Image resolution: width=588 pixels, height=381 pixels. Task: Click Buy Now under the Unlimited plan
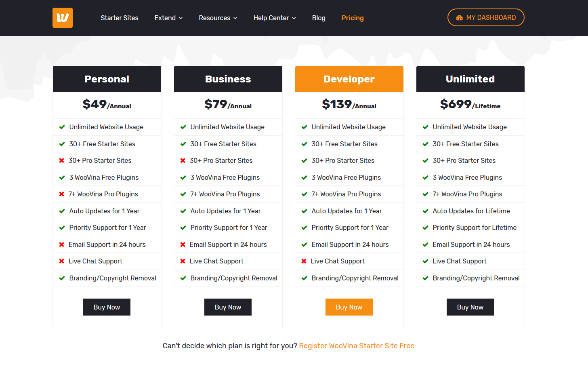(470, 307)
